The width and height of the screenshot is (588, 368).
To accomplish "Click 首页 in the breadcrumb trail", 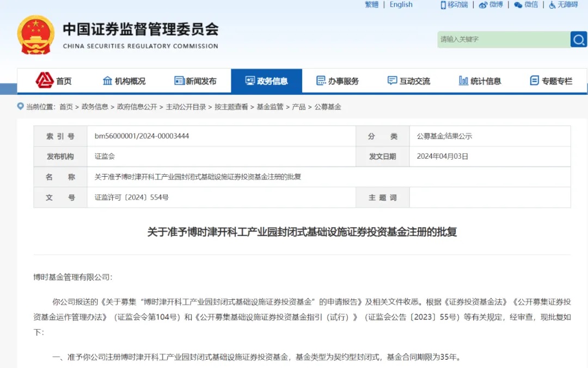I will pyautogui.click(x=66, y=107).
